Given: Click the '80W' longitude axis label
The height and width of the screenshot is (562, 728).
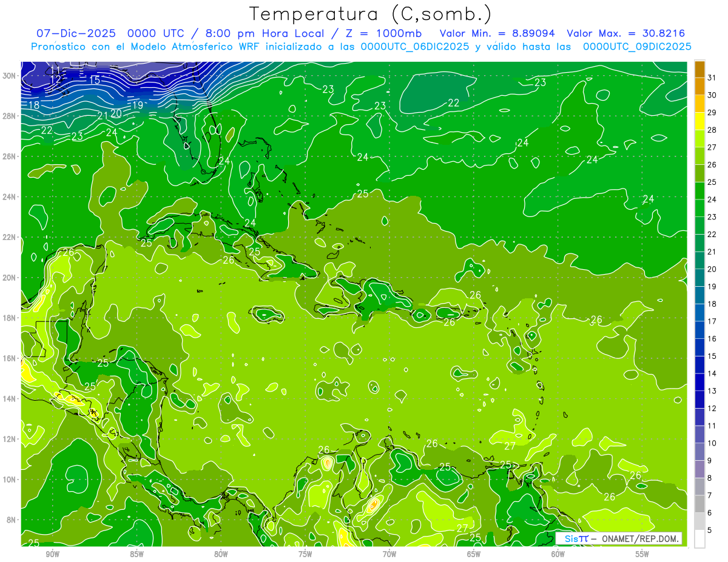Looking at the screenshot, I should [221, 554].
